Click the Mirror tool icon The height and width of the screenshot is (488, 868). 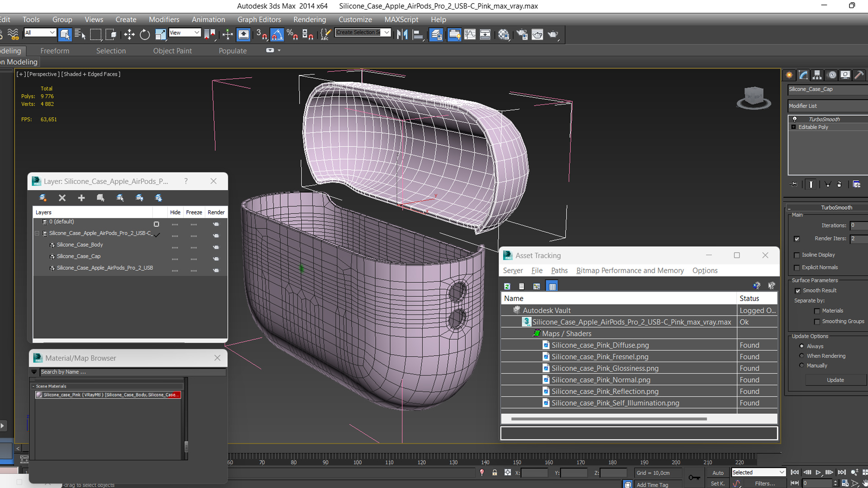click(x=402, y=34)
